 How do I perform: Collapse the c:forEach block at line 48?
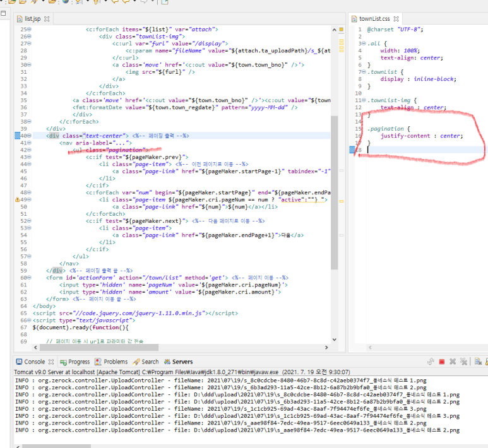pos(29,192)
